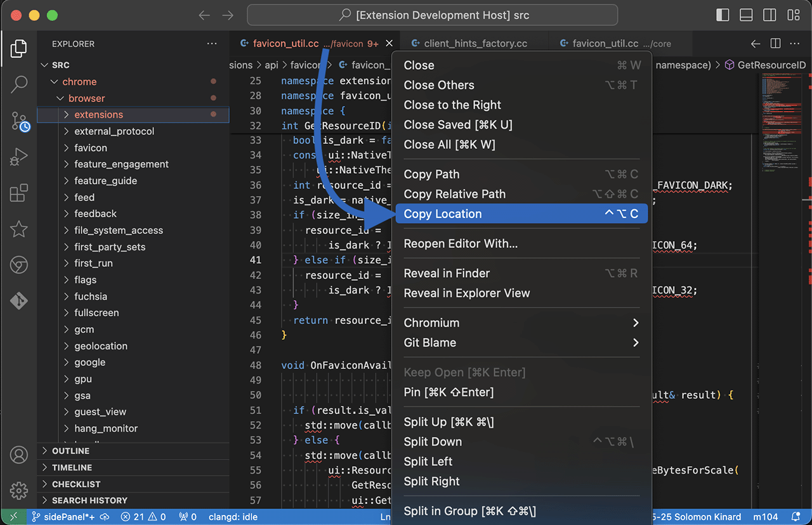Viewport: 812px width, 525px height.
Task: Expand the TIMELINE section
Action: [x=72, y=467]
